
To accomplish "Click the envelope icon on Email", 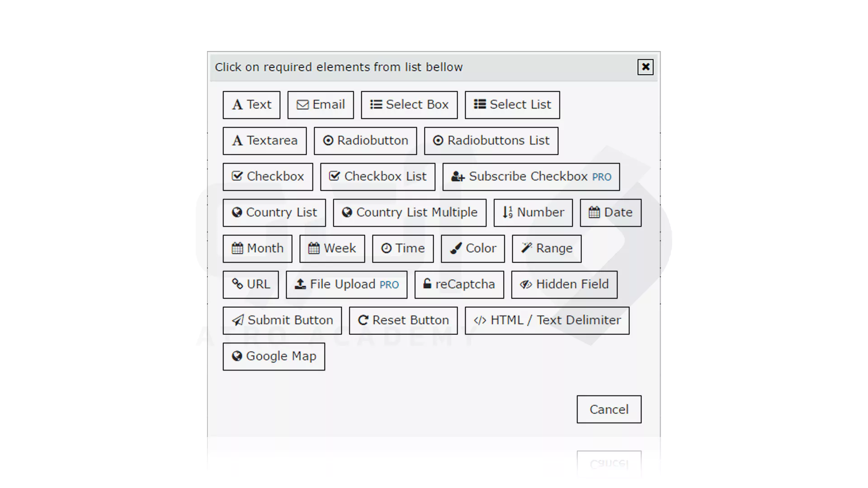I will (302, 105).
